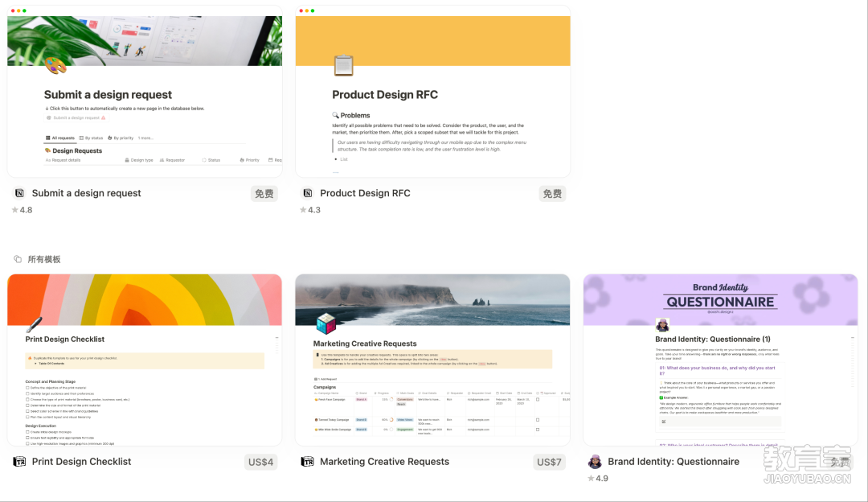Click the paintbrush icon in Print Design Checklist preview

(34, 324)
